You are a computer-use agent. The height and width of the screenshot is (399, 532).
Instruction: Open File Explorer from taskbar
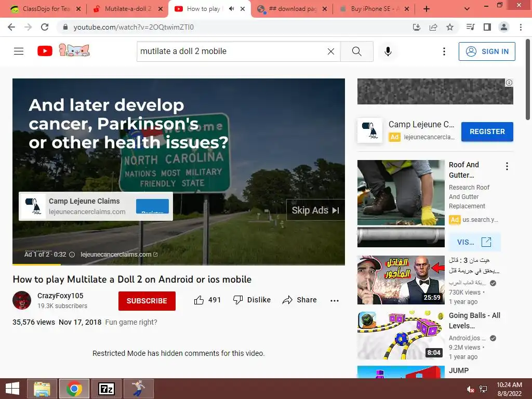(42, 389)
